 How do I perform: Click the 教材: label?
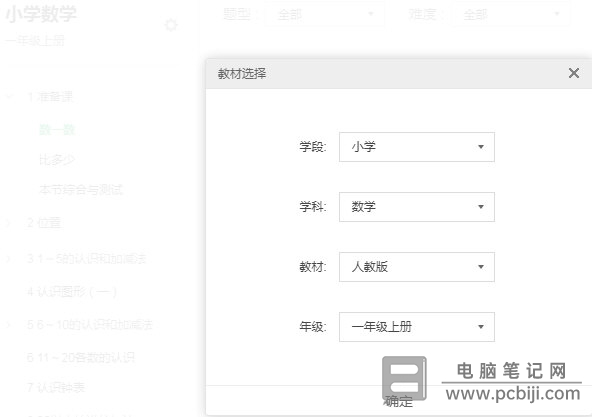click(x=313, y=267)
